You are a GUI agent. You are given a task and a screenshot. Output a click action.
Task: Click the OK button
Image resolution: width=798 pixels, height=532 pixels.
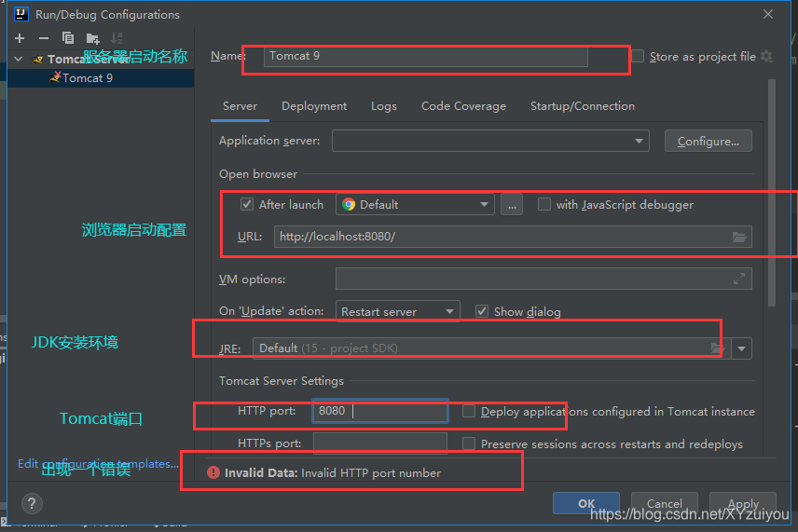pyautogui.click(x=586, y=503)
